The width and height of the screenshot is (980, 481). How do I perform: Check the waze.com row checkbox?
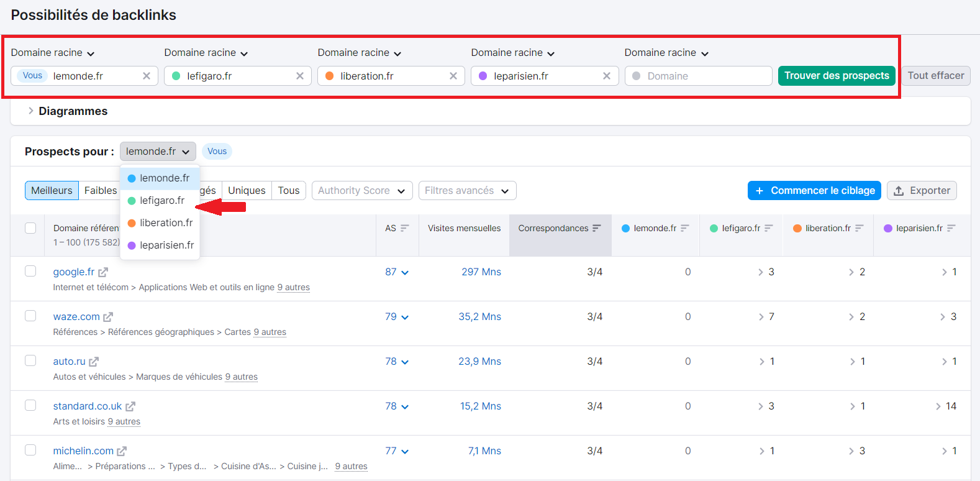[x=30, y=316]
